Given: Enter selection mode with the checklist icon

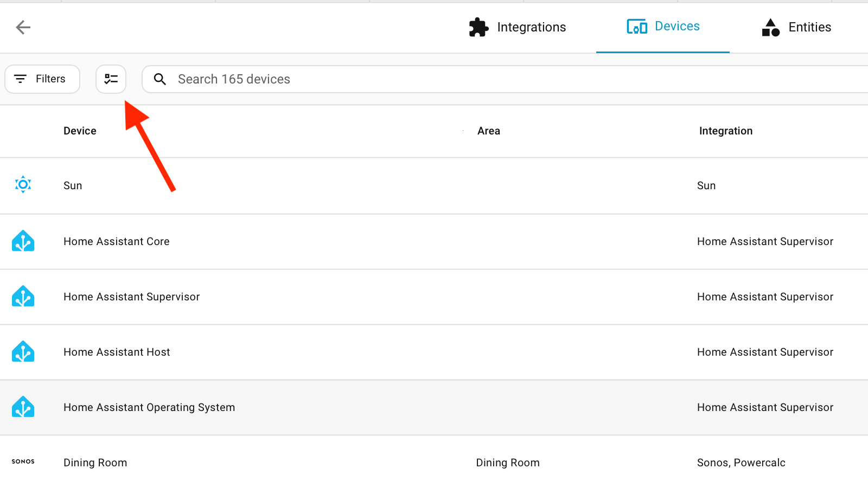Looking at the screenshot, I should coord(111,79).
